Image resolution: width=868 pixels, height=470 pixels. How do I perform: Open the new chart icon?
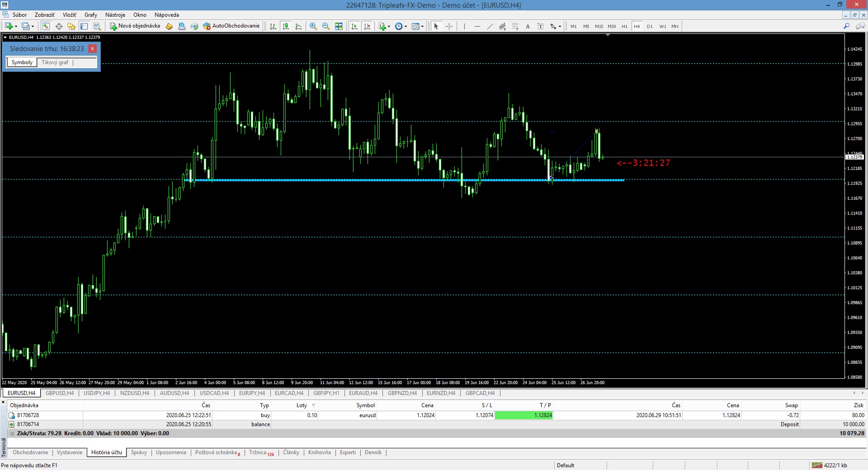coord(9,26)
